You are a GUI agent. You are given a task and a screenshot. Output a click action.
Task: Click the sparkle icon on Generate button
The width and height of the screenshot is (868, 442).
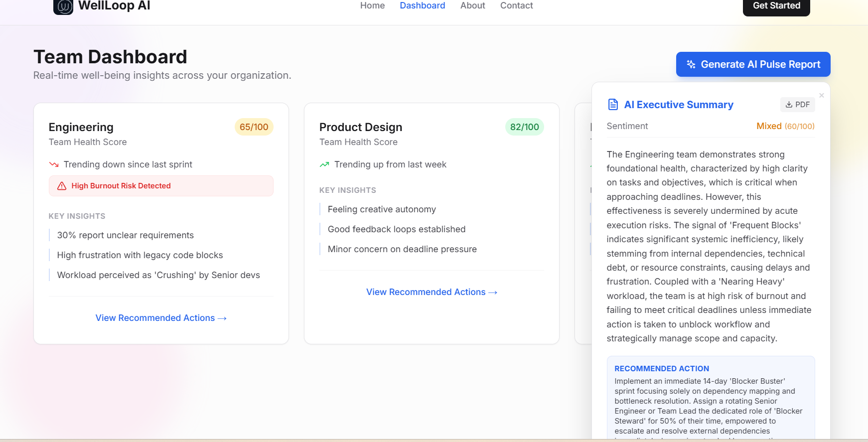coord(691,64)
